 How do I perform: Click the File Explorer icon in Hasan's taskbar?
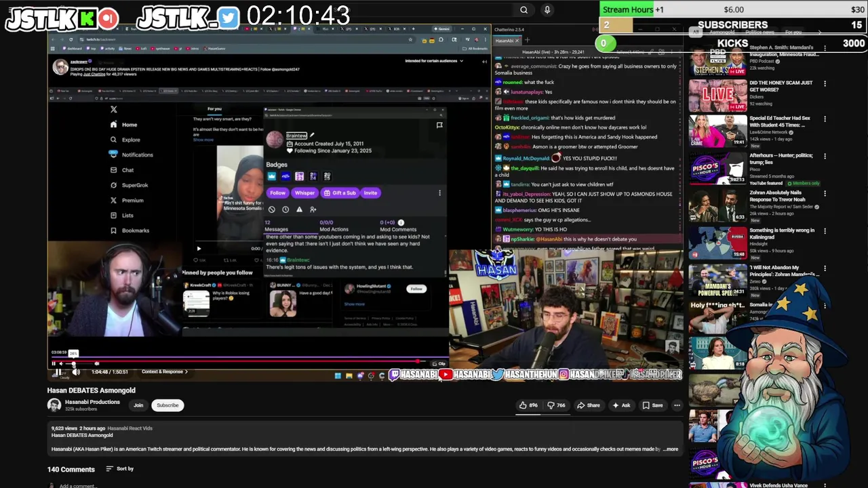click(x=349, y=375)
